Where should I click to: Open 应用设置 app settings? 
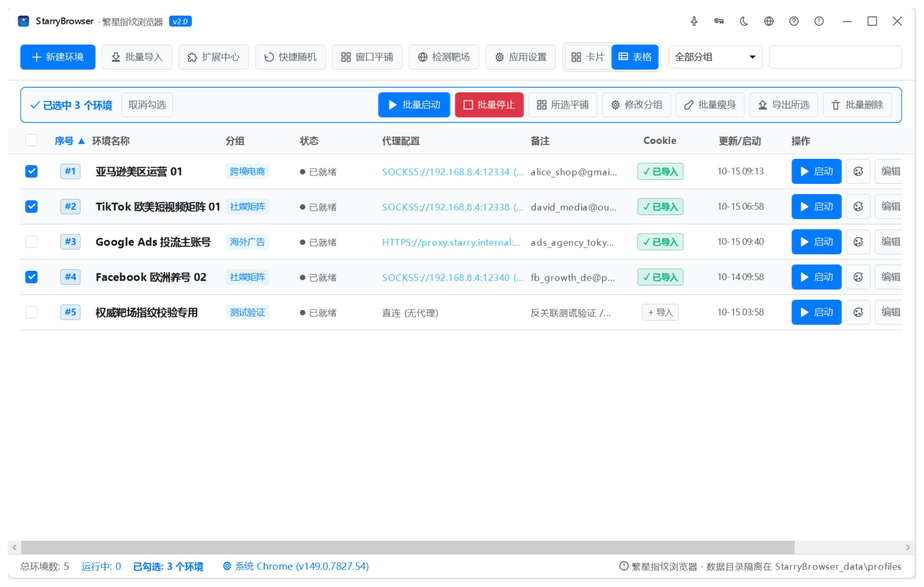521,57
